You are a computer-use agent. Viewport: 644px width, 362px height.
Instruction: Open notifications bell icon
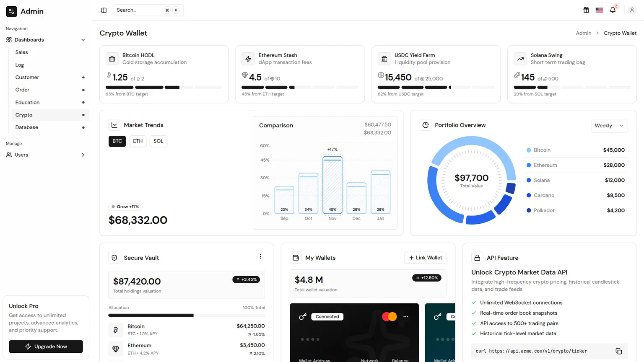[x=613, y=10]
